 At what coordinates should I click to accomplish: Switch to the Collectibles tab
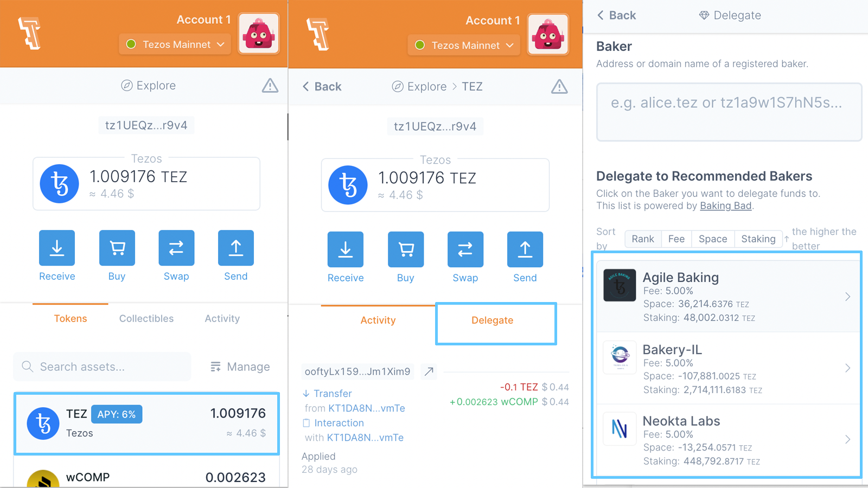[x=146, y=319]
